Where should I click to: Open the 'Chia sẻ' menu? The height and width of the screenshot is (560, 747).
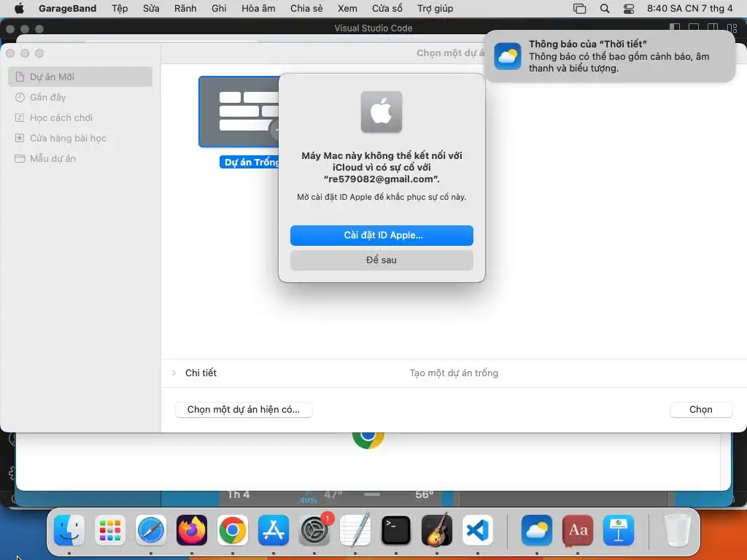click(x=306, y=9)
